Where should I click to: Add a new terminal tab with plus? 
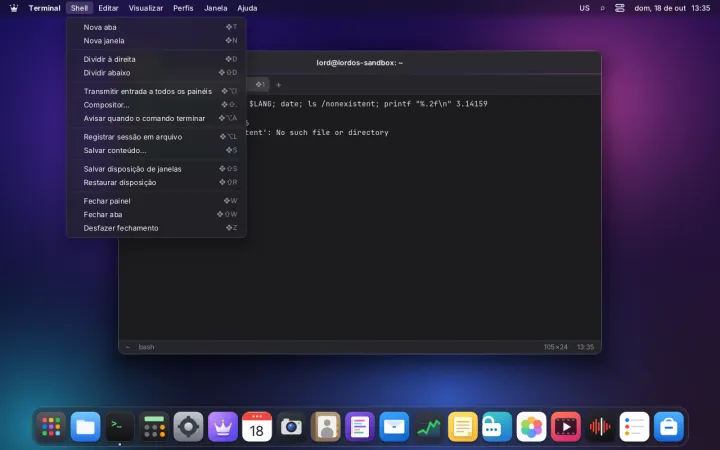click(x=278, y=84)
